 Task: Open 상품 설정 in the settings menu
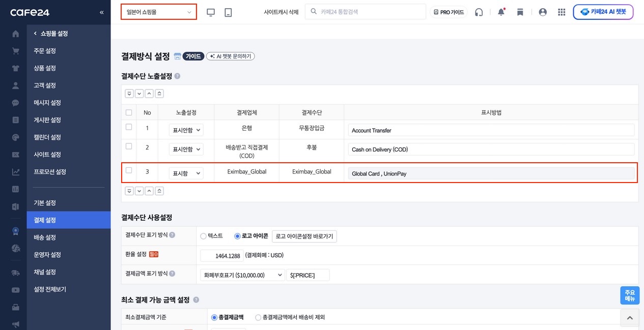pyautogui.click(x=45, y=68)
